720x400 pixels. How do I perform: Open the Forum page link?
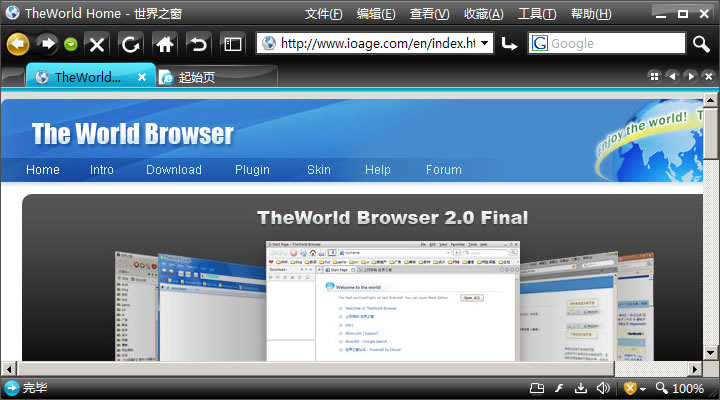click(444, 170)
